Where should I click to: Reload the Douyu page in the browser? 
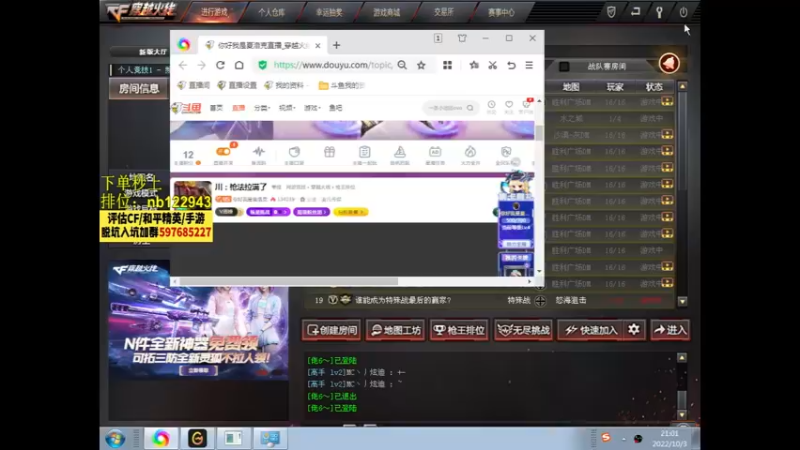(220, 65)
